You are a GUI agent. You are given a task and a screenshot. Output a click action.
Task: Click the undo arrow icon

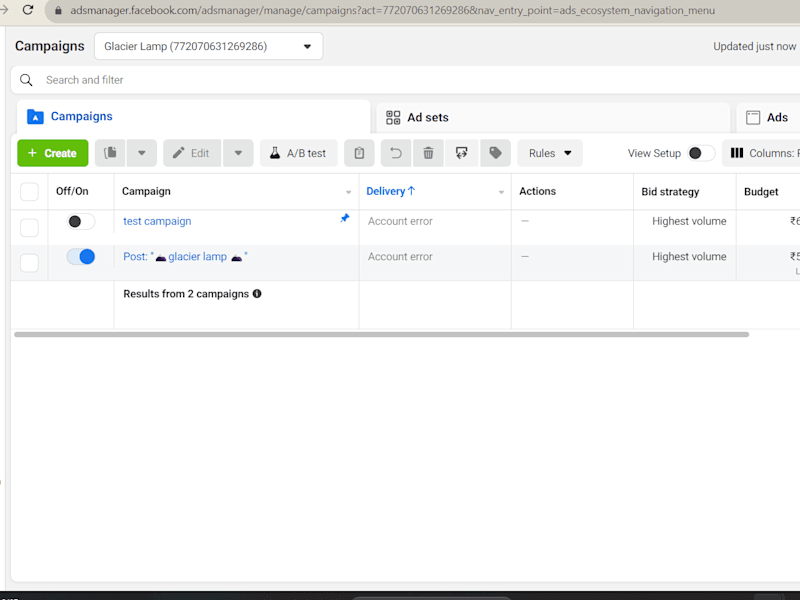tap(396, 153)
